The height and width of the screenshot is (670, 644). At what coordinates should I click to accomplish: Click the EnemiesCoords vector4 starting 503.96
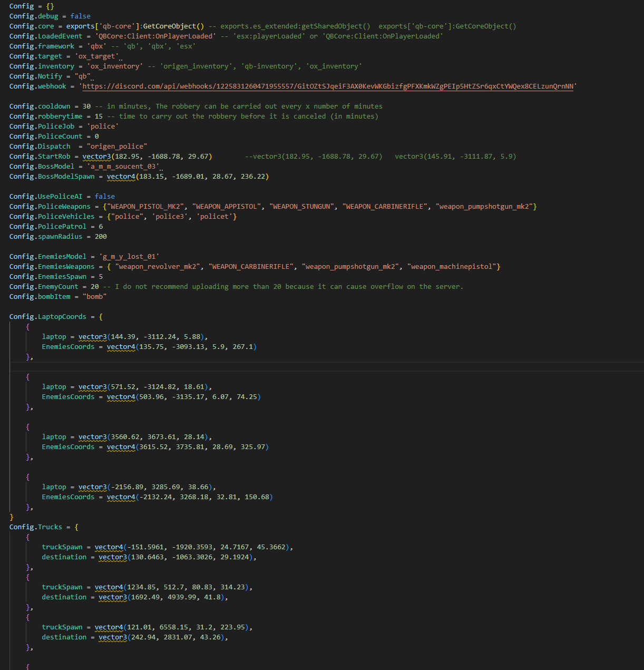pos(184,397)
